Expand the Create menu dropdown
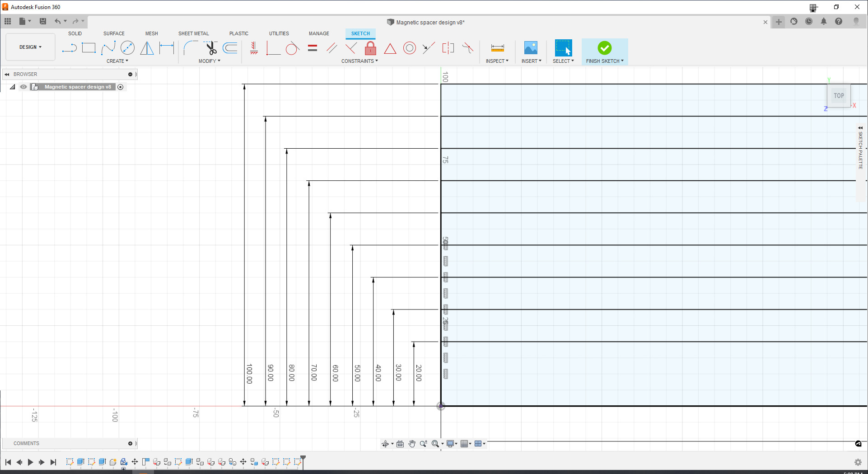The height and width of the screenshot is (474, 868). click(x=117, y=61)
